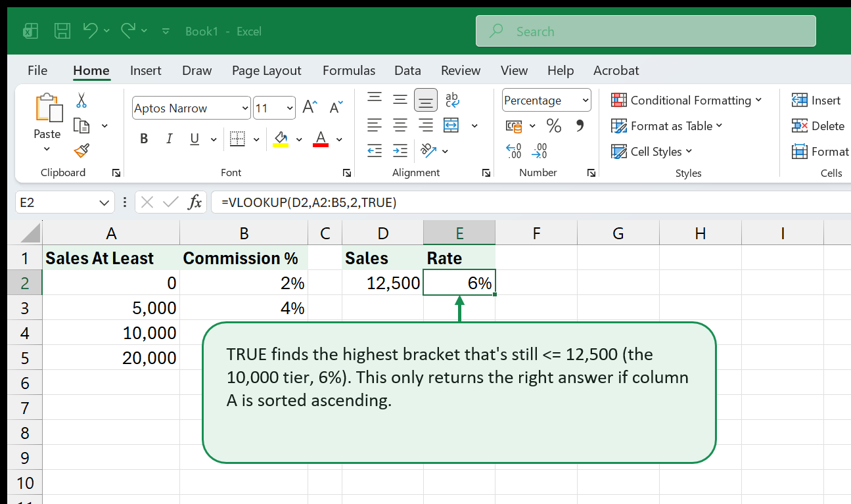The image size is (851, 504).
Task: Select Center alignment icon
Action: 400,125
